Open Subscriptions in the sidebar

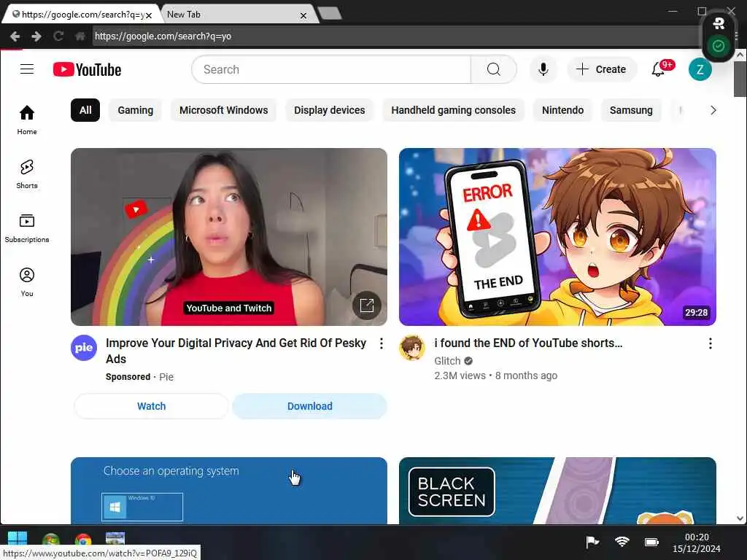click(x=27, y=228)
